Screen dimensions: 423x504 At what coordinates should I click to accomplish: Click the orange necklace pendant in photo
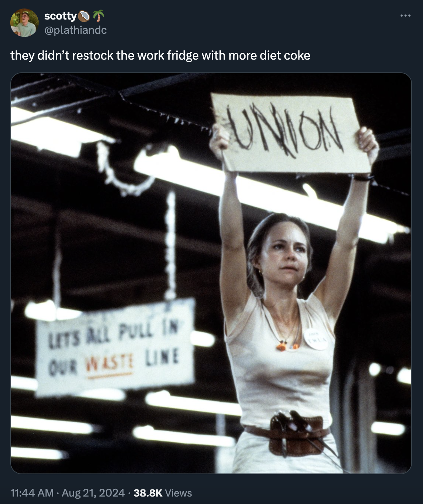coord(287,344)
